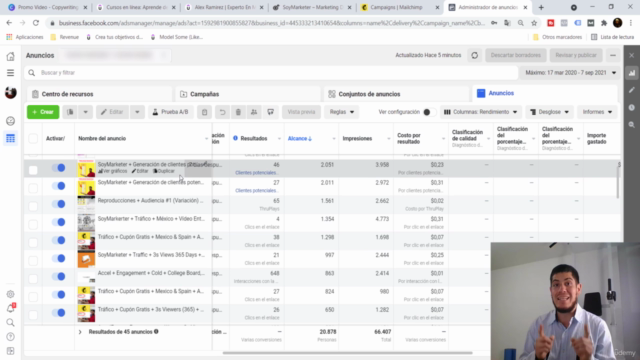This screenshot has height=360, width=640.
Task: Delete selected ads with trash icon
Action: [238, 112]
